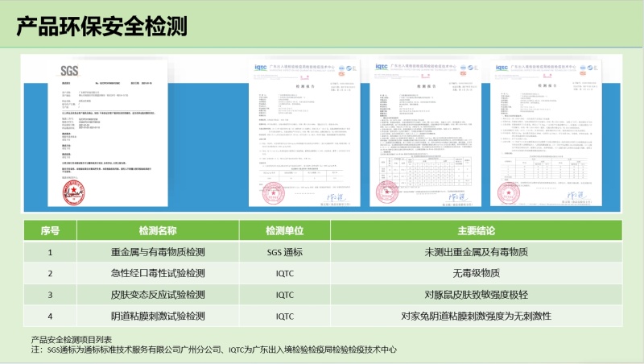
Task: Click the SGS logo on first report
Action: tap(69, 71)
